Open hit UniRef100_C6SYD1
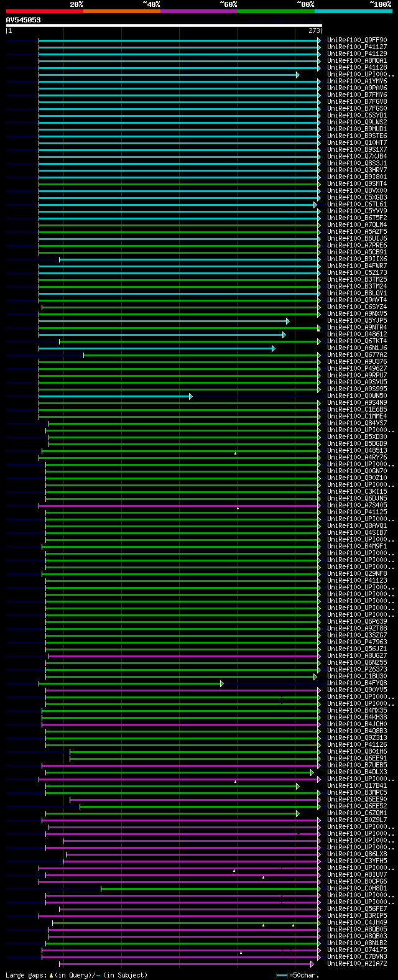398x980 pixels. click(x=357, y=116)
